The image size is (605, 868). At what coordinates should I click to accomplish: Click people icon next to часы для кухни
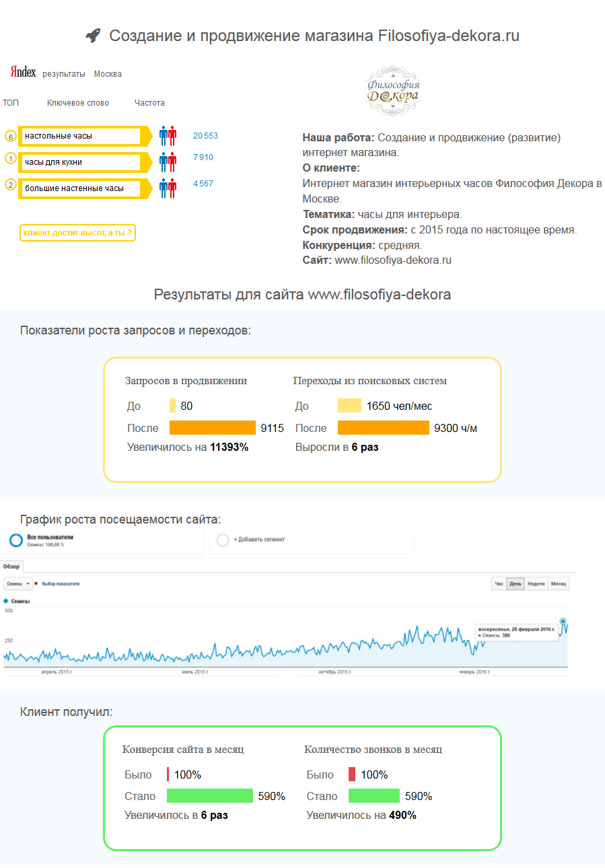click(x=168, y=162)
